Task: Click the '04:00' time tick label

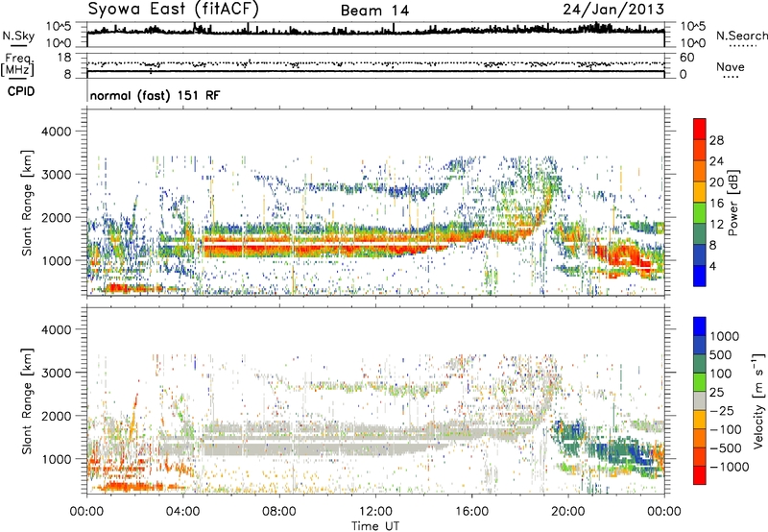Action: tap(183, 512)
